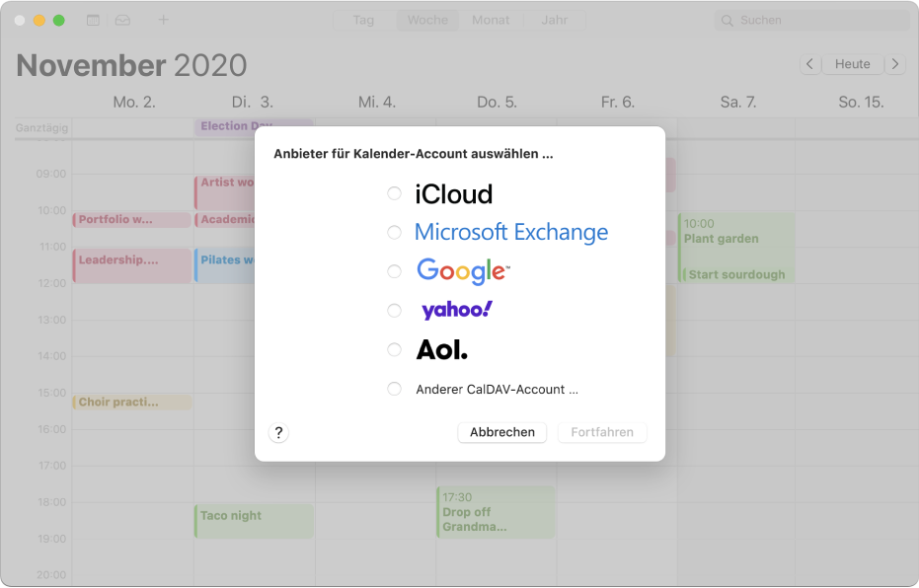Open the Taco night event
The width and height of the screenshot is (919, 588).
[254, 521]
